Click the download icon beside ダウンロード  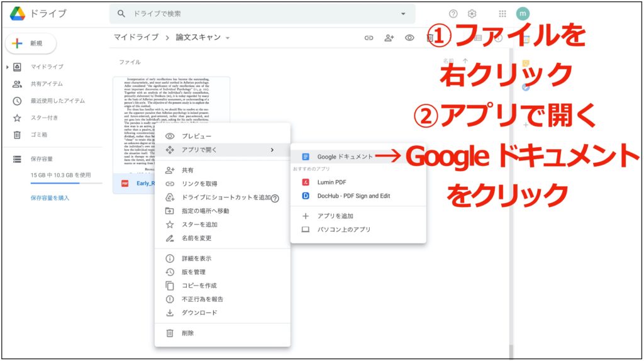point(170,313)
